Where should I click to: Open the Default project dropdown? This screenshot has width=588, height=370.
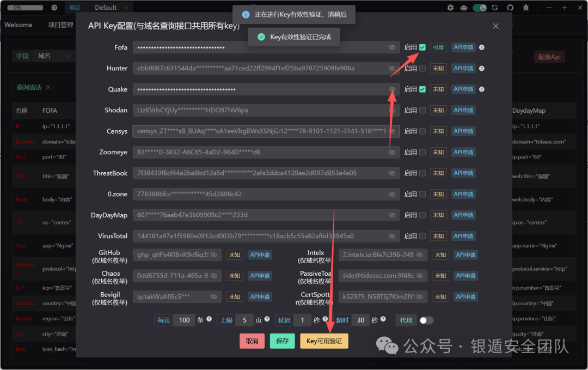coord(111,8)
